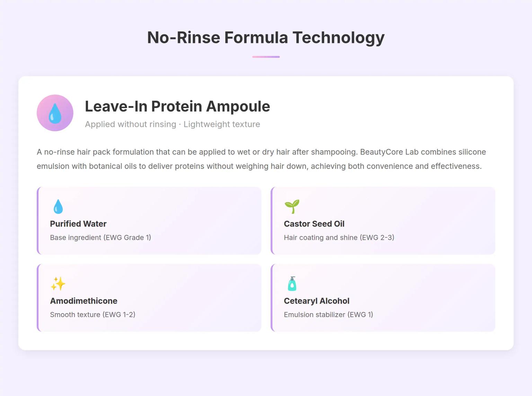The image size is (532, 396).
Task: Click the No-Rinse Formula Technology heading
Action: pos(266,37)
